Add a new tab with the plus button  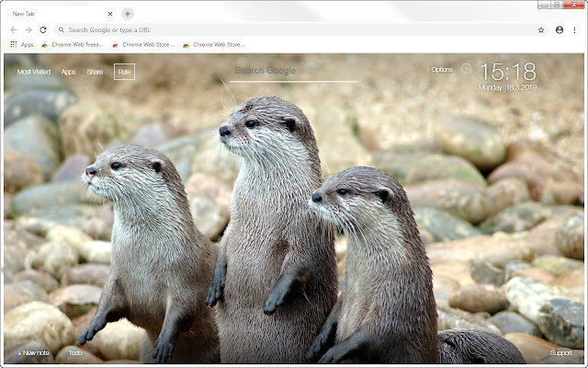pos(128,14)
